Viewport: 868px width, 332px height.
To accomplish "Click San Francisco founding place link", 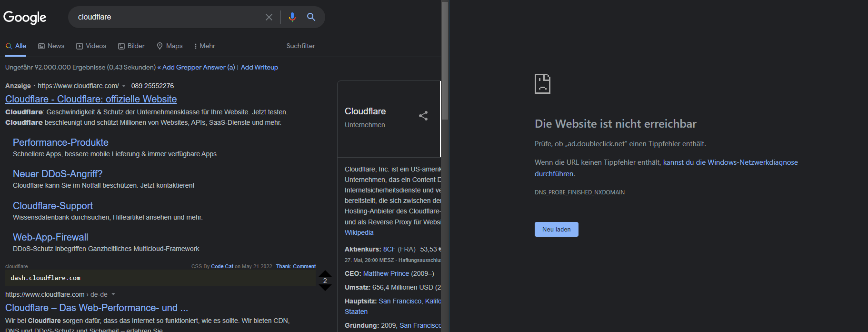I will pos(420,325).
